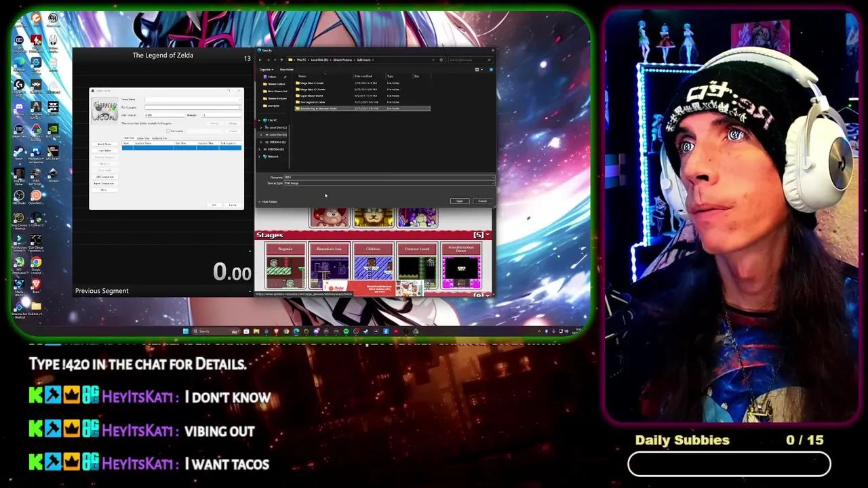Switch to the Additional Info tab
Screen dimensions: 868x488
(159, 138)
